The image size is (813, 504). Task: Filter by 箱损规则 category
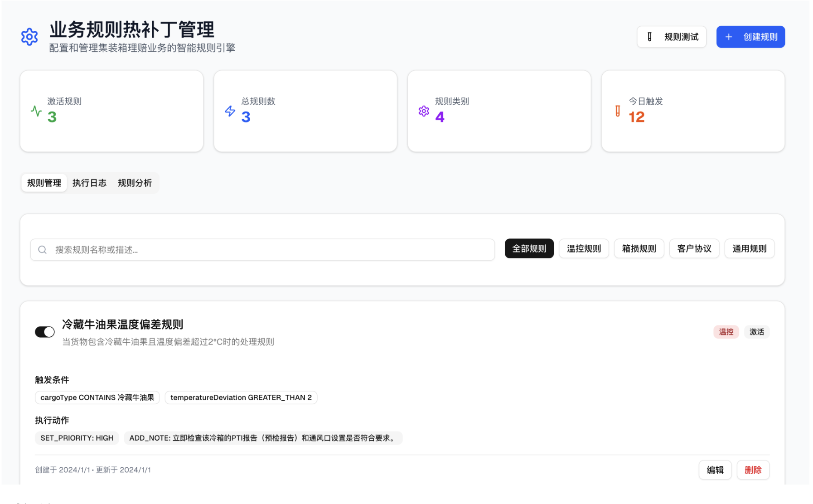pyautogui.click(x=639, y=249)
